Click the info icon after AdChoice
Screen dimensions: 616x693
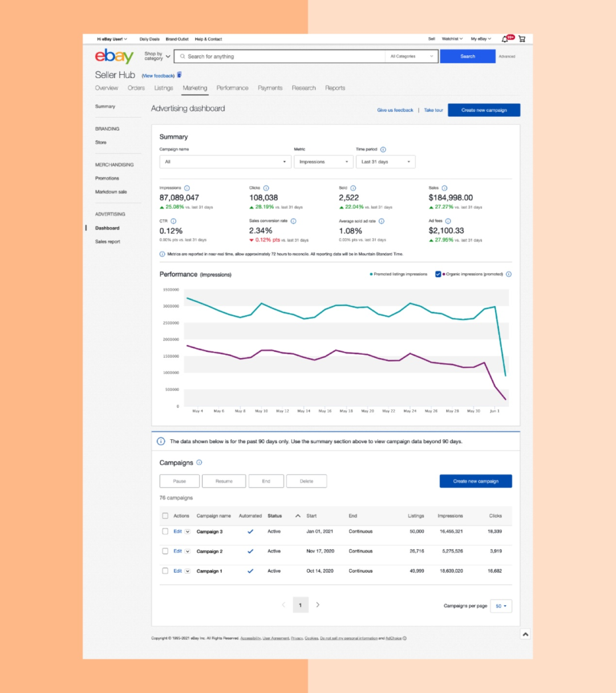[x=404, y=638]
